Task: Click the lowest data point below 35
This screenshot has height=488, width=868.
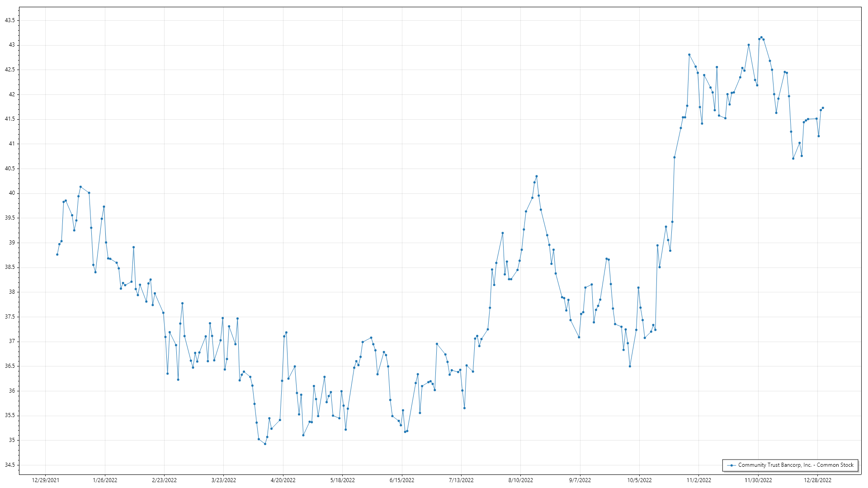Action: click(265, 444)
